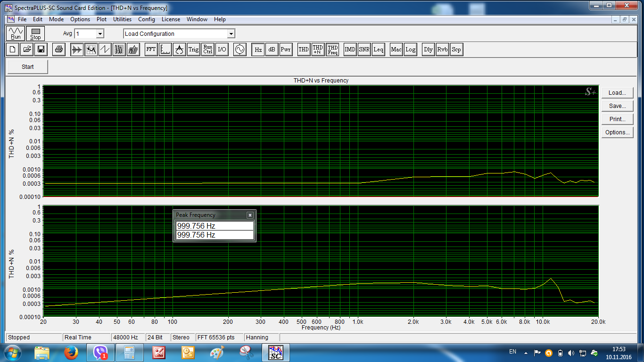Open the Options menu
The width and height of the screenshot is (644, 362).
pos(80,19)
